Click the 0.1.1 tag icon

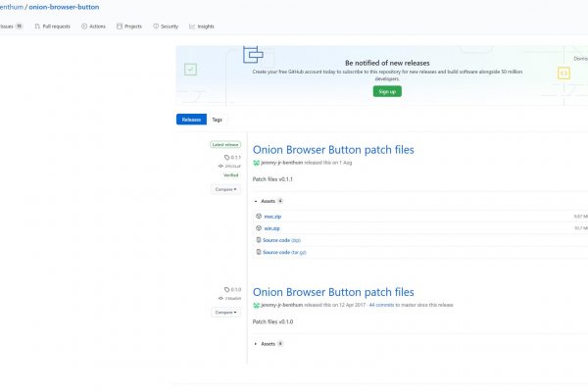227,157
